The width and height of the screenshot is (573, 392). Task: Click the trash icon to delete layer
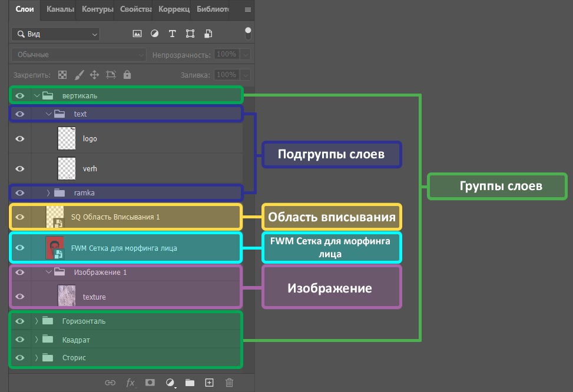click(x=229, y=383)
